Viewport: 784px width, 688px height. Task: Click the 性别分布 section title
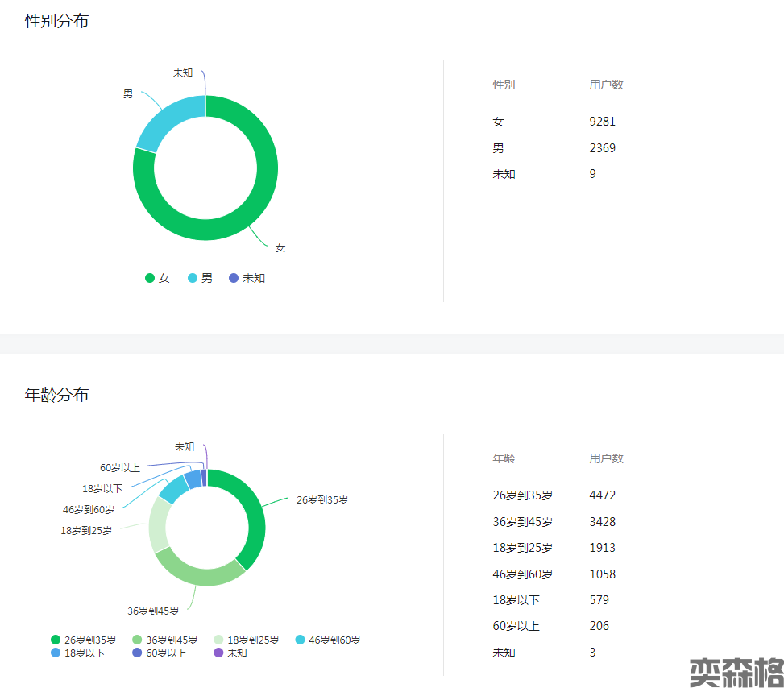coord(57,22)
